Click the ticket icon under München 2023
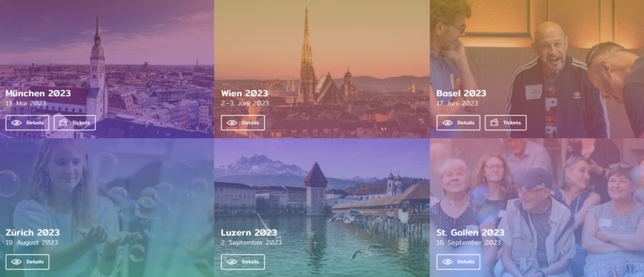The width and height of the screenshot is (644, 277). click(63, 123)
